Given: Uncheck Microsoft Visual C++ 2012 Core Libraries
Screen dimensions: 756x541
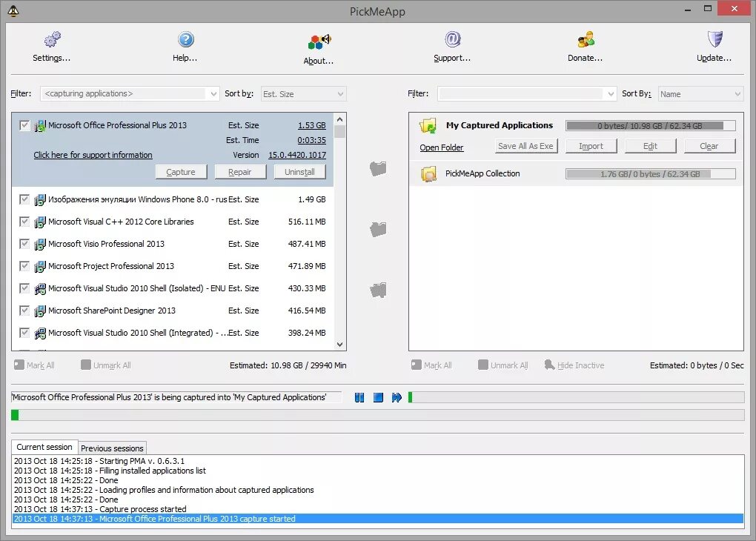Looking at the screenshot, I should point(24,222).
